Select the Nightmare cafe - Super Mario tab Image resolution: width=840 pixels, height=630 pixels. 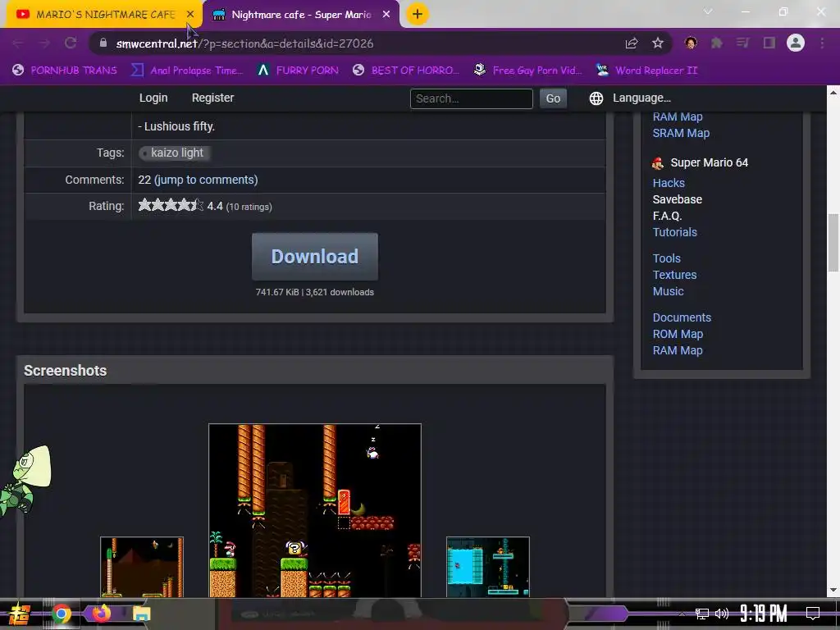(x=301, y=15)
